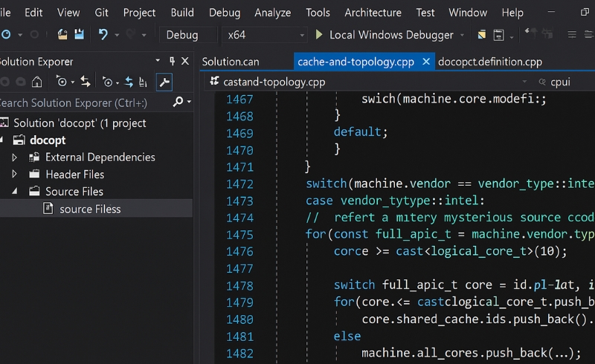Open the Debug configuration combo box

tap(188, 35)
